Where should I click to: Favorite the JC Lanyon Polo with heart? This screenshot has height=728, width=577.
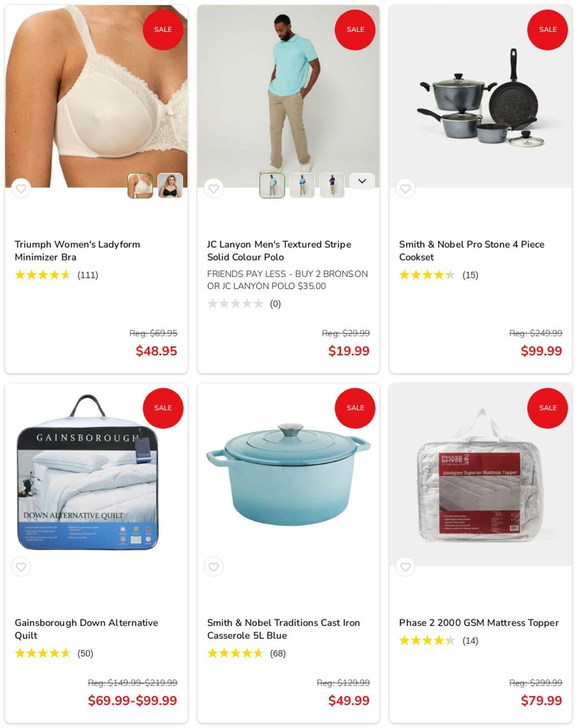213,188
